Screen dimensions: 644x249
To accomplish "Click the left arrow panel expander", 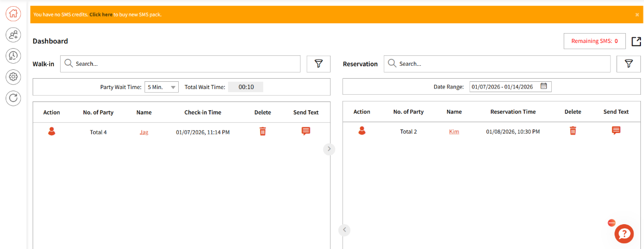I will tap(345, 230).
